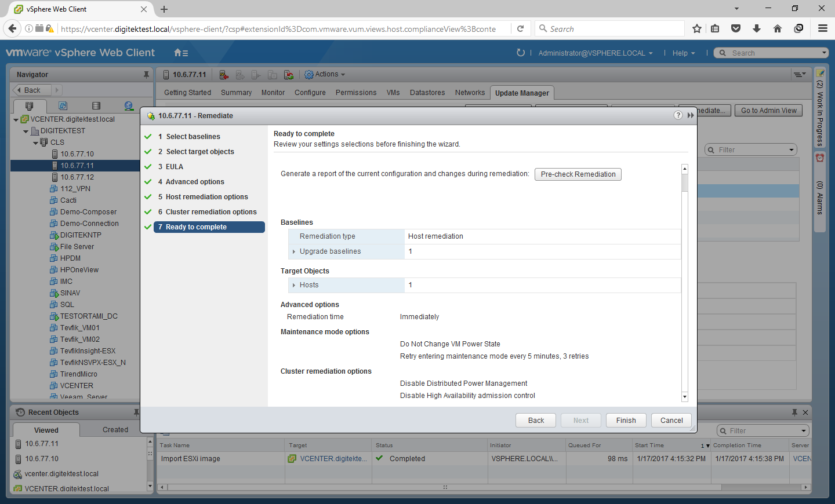Select Demo-Composer VM in tree
Viewport: 835px width, 504px height.
click(x=88, y=212)
